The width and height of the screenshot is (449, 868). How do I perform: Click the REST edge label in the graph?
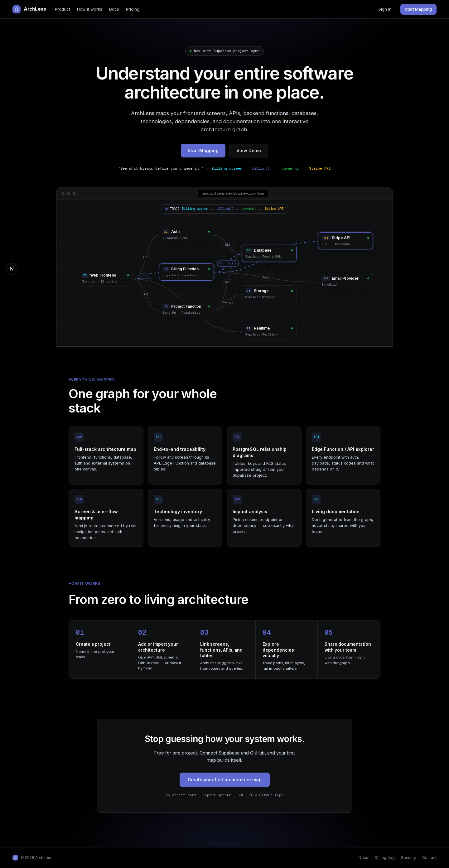(146, 276)
